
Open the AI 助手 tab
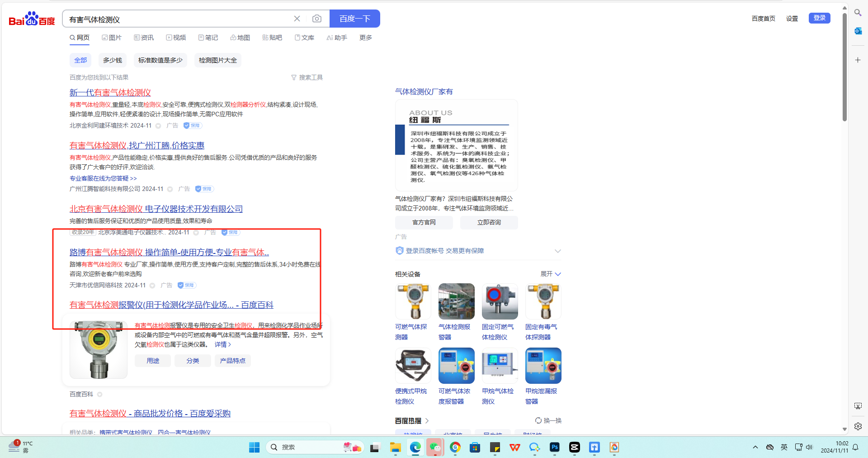coord(337,38)
